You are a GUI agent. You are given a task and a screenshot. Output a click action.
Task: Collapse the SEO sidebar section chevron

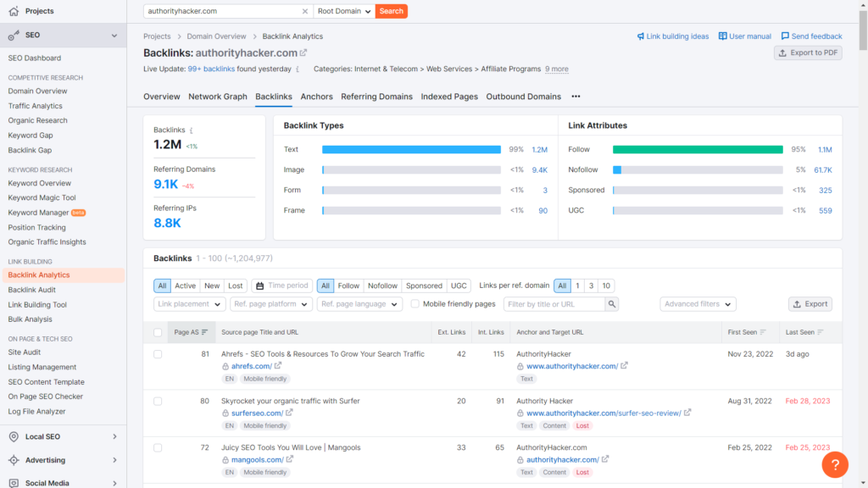pos(114,36)
